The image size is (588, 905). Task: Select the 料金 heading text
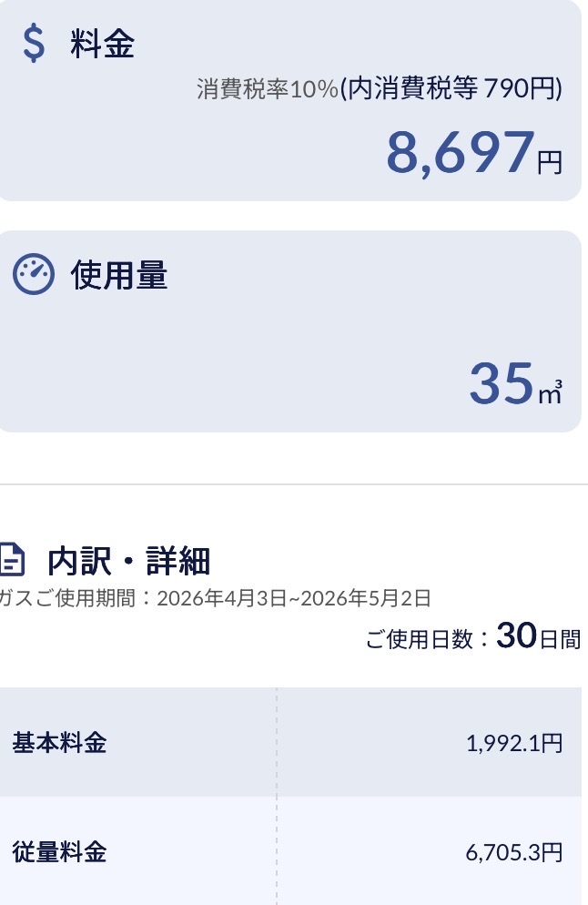point(103,44)
